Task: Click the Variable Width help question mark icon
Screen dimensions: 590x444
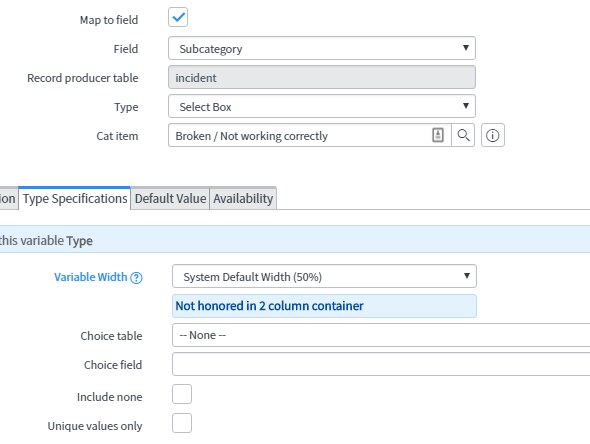Action: point(136,278)
